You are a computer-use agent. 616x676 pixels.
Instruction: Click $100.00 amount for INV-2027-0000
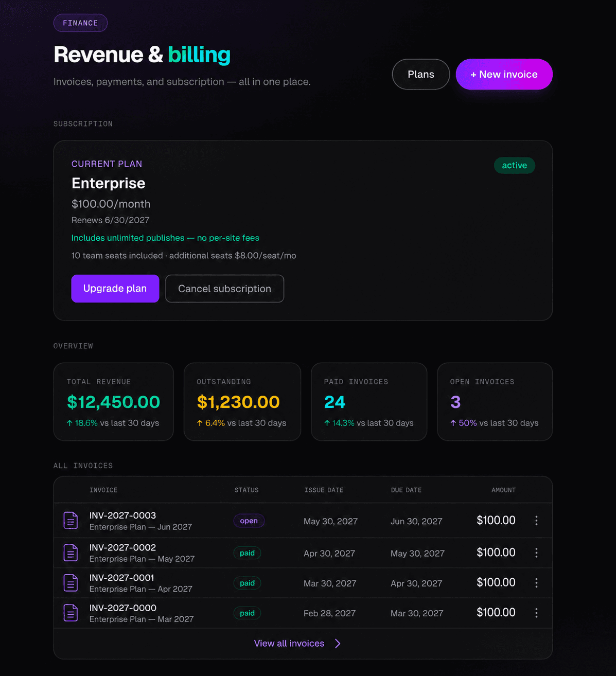496,612
